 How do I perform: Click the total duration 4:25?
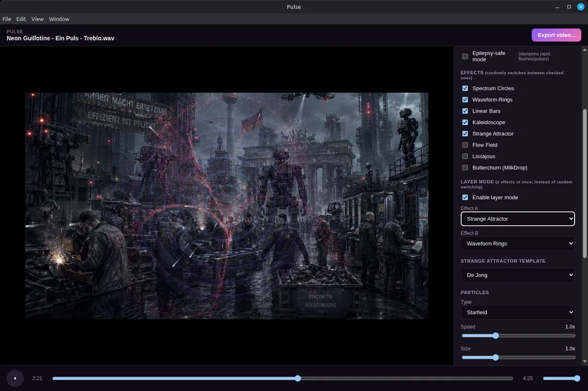coord(528,378)
